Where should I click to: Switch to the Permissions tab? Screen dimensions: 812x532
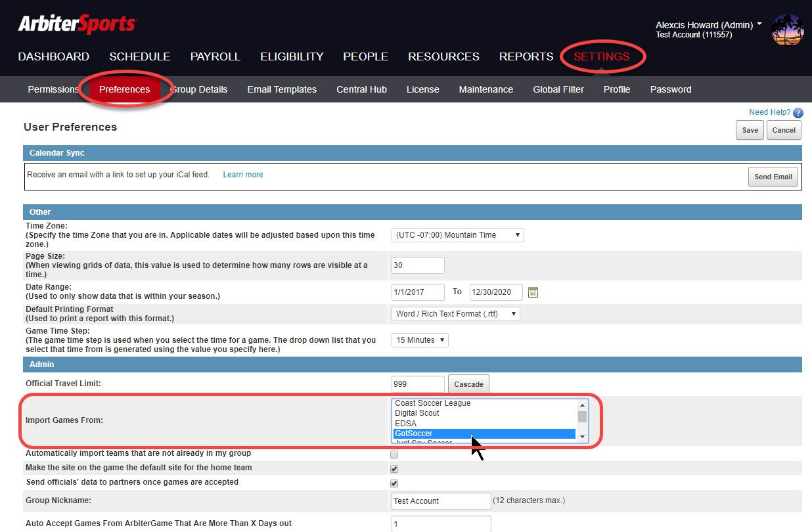pos(53,89)
